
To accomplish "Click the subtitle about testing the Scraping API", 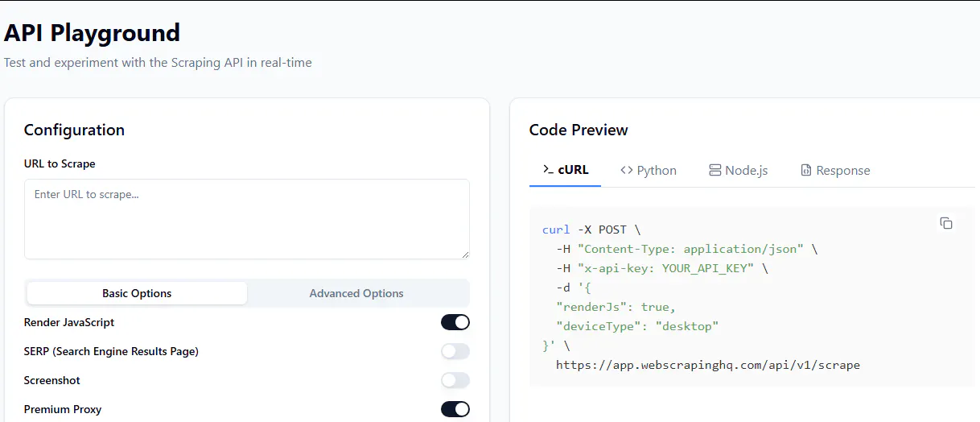I will 158,62.
